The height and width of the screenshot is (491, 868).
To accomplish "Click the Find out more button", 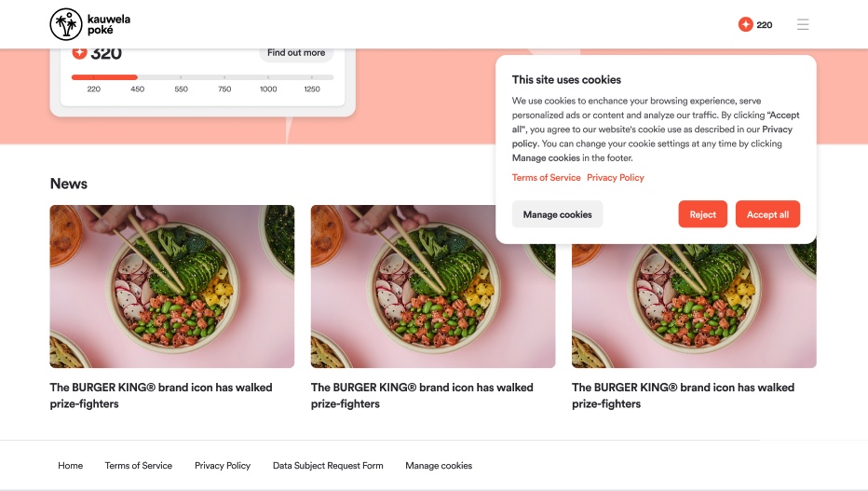I will coord(296,53).
